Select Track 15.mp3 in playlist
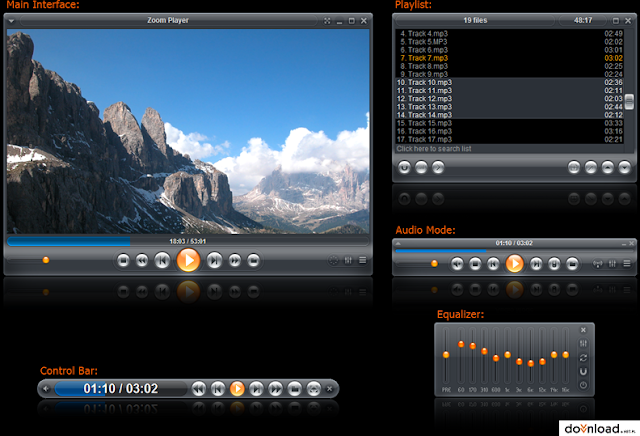The height and width of the screenshot is (436, 640). pos(510,123)
